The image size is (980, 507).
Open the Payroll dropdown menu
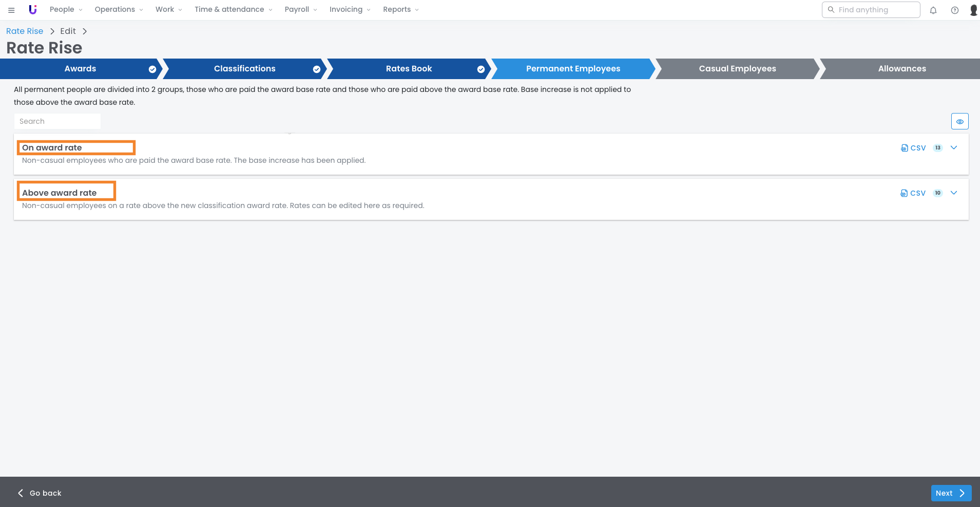301,10
